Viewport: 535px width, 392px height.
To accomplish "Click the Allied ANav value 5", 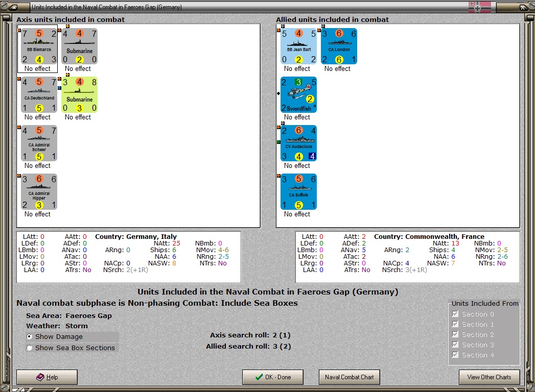I will pyautogui.click(x=364, y=250).
